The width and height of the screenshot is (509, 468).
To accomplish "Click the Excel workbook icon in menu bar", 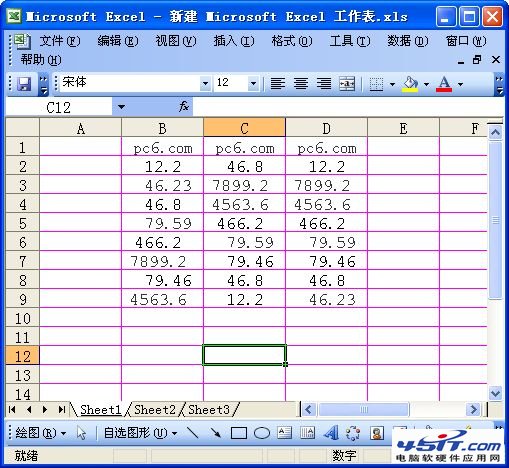I will [23, 41].
